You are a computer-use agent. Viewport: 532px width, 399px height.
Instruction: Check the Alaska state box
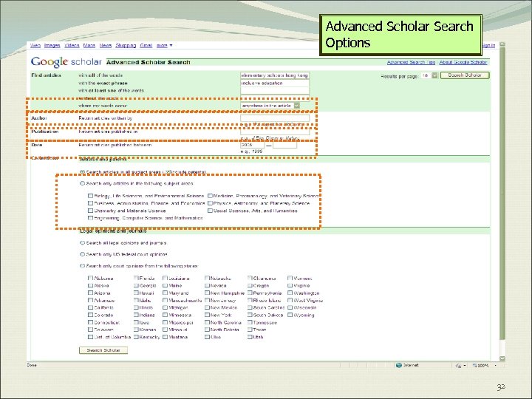pyautogui.click(x=90, y=286)
